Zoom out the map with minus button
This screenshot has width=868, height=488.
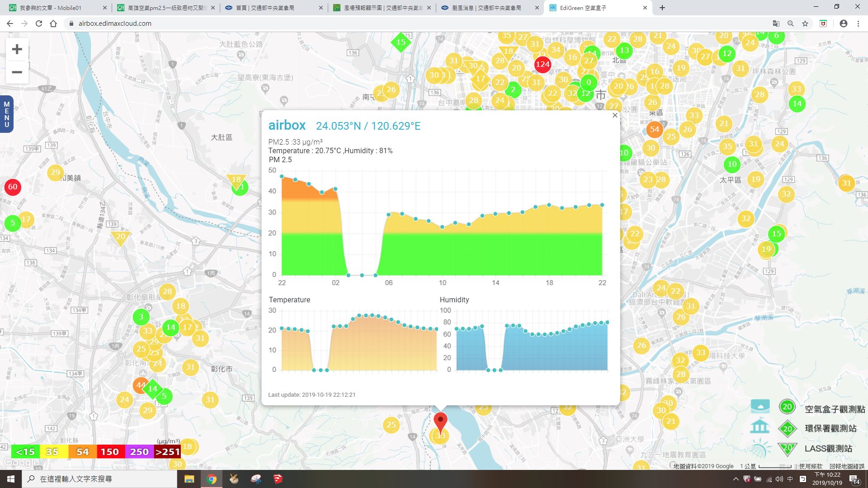(17, 72)
